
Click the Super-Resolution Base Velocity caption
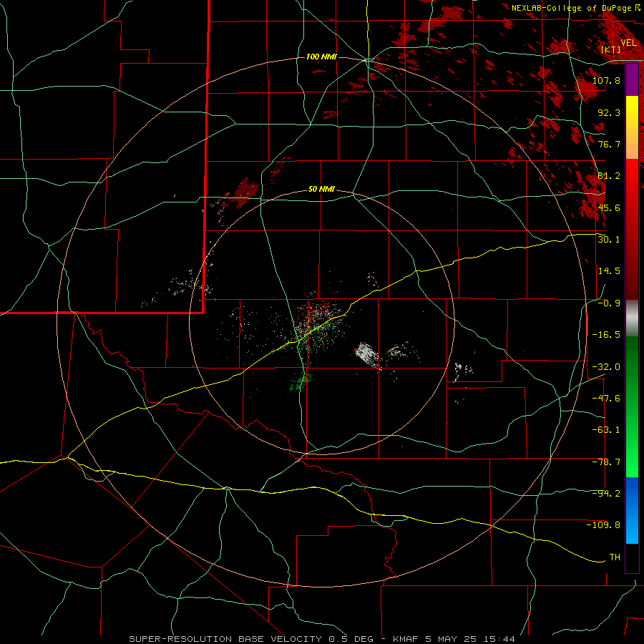pyautogui.click(x=322, y=639)
